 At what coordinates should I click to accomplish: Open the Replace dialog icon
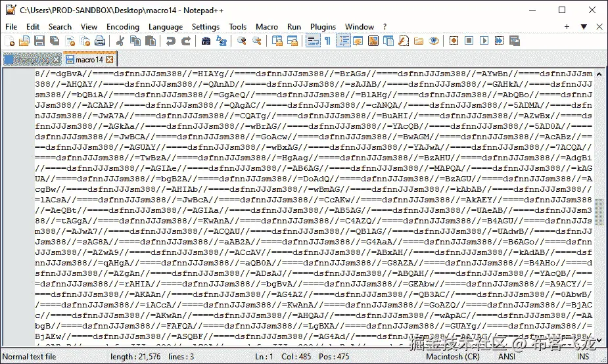point(222,41)
